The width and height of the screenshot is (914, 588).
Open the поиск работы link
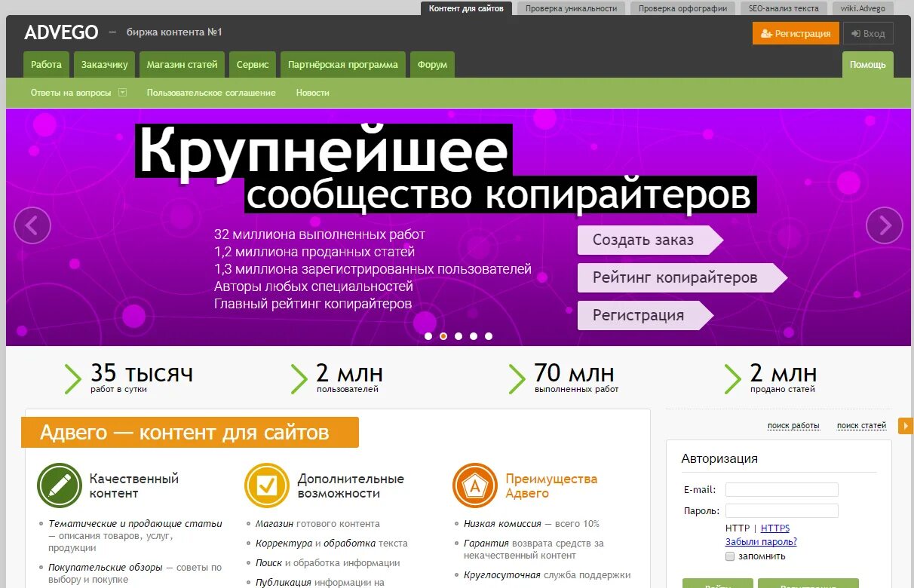pyautogui.click(x=793, y=426)
